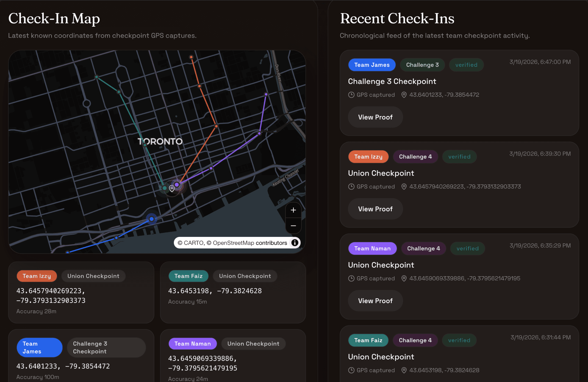
Task: Click the verified badge on Team James entry
Action: [466, 65]
